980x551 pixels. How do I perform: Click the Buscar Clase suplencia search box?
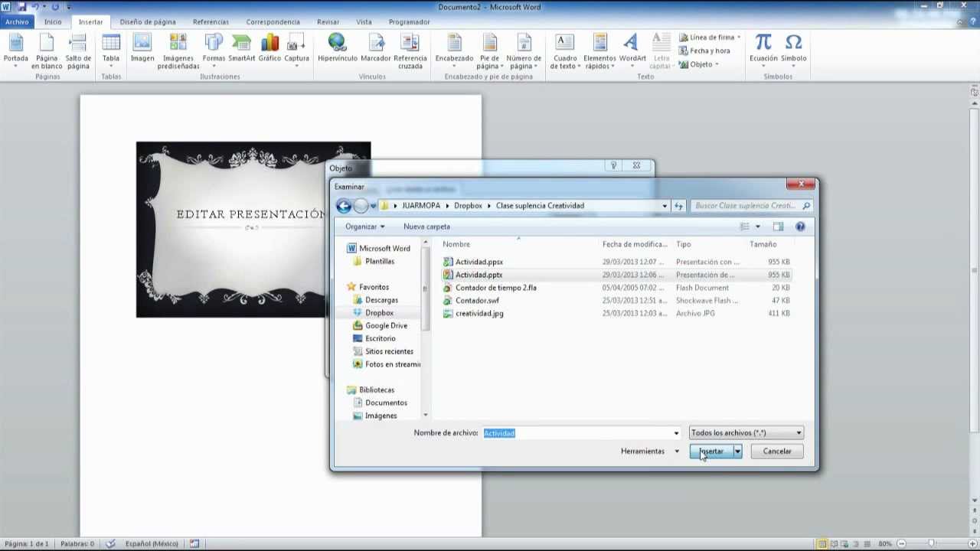pyautogui.click(x=750, y=206)
